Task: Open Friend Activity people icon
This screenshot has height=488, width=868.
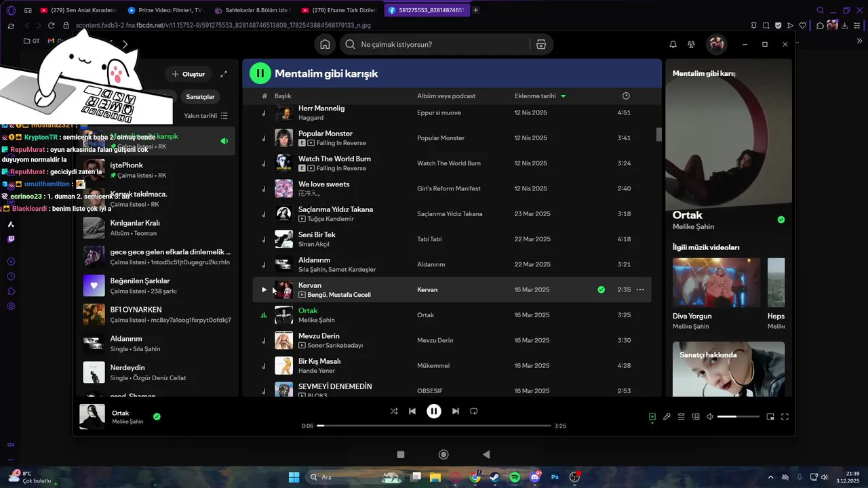Action: pos(691,44)
